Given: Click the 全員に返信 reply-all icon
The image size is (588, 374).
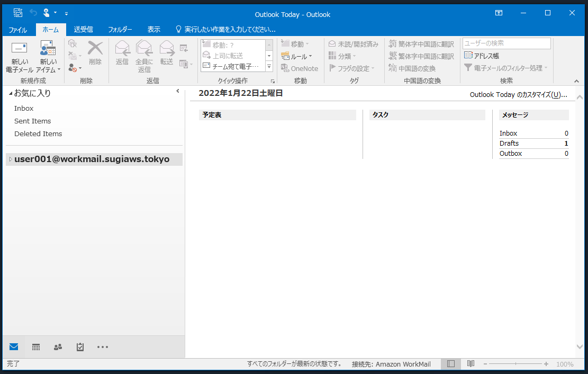Looking at the screenshot, I should click(x=144, y=57).
